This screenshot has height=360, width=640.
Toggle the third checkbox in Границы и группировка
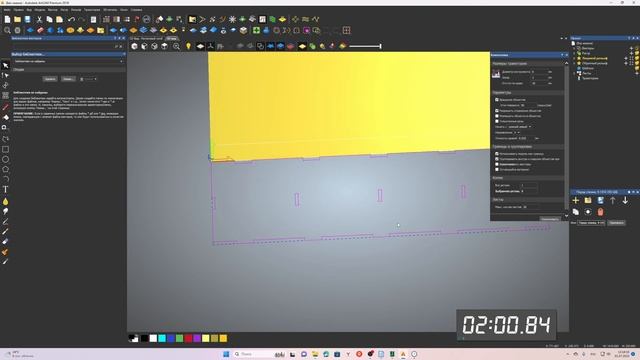[497, 164]
